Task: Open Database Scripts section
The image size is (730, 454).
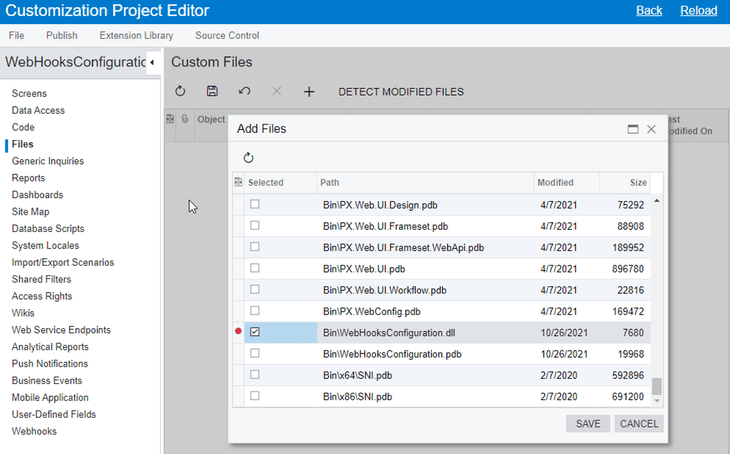Action: pyautogui.click(x=48, y=229)
